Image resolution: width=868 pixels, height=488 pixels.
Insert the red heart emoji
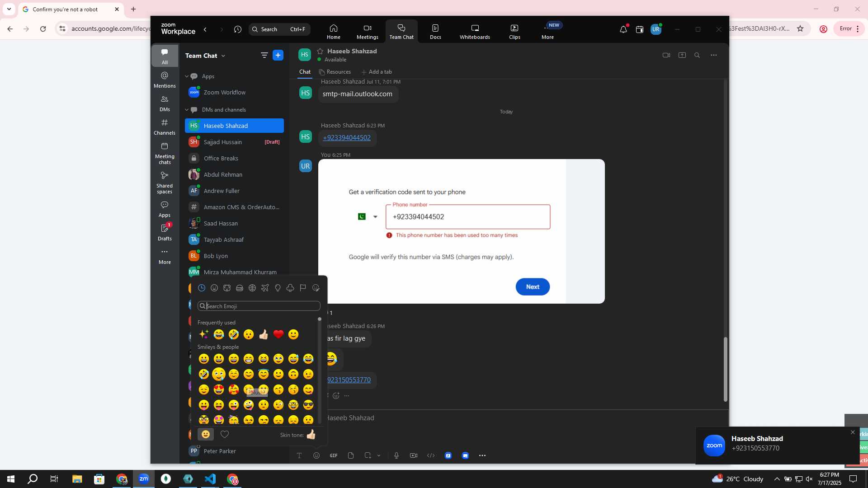[x=278, y=334]
